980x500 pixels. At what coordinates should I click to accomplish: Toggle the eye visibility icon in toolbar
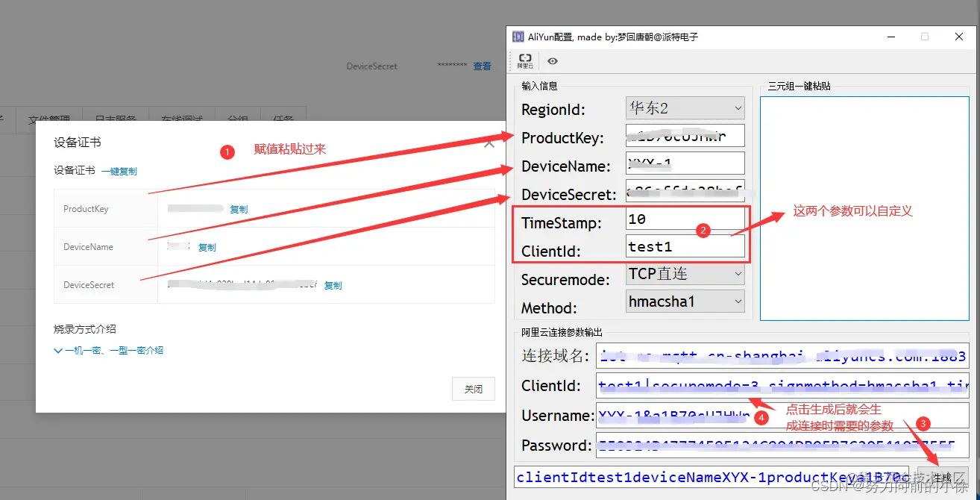click(x=553, y=61)
